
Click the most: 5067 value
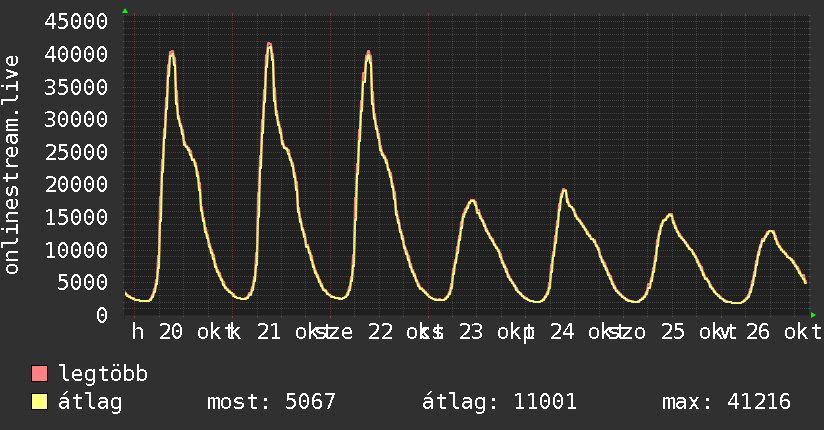[x=271, y=402]
